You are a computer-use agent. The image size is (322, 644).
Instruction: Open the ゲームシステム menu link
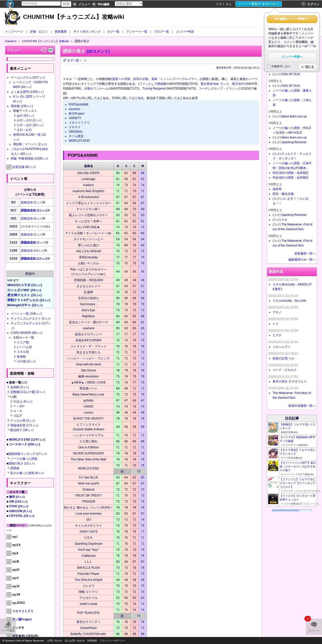pyautogui.click(x=28, y=77)
